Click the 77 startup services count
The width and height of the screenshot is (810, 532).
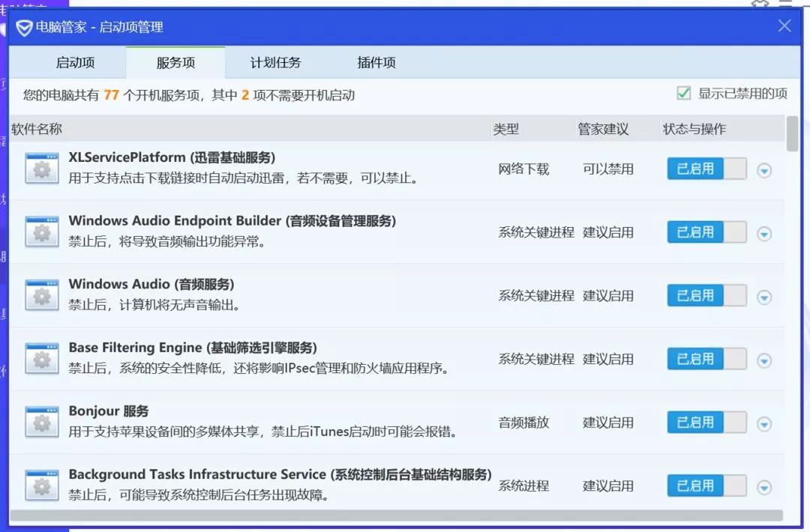[x=111, y=95]
